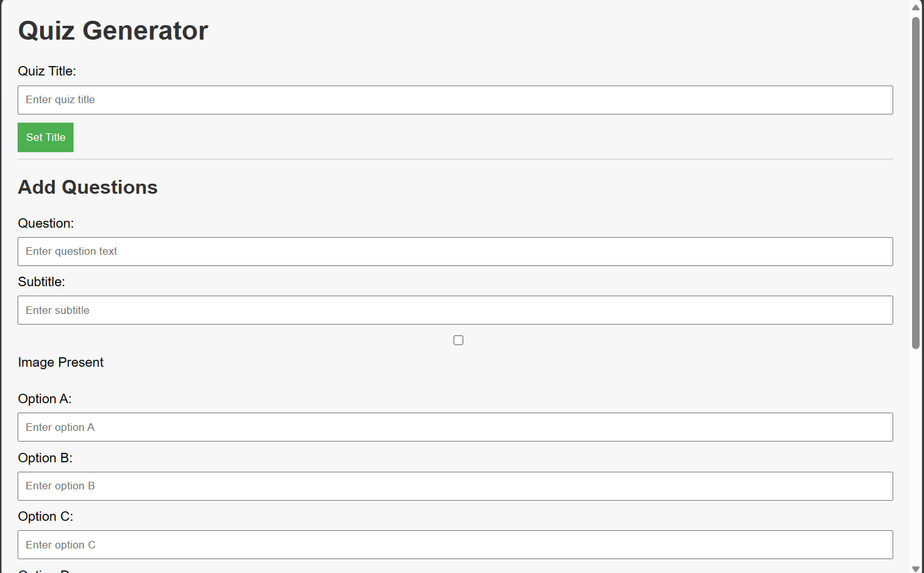
Task: Click into the Enter question text field
Action: [455, 252]
